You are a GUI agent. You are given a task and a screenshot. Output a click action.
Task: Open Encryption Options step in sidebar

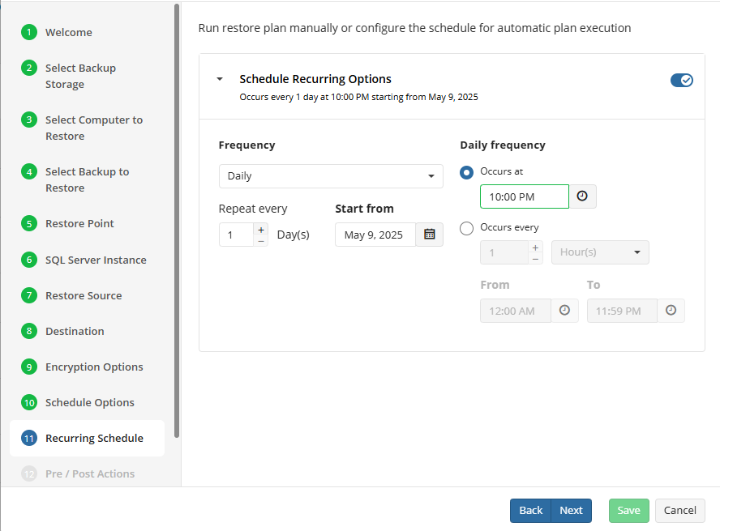94,367
